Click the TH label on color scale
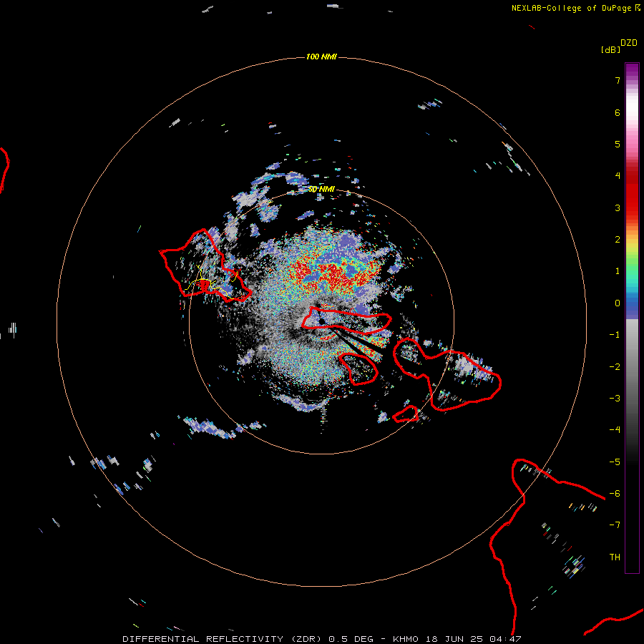Screen dimensions: 644x644 pyautogui.click(x=615, y=557)
